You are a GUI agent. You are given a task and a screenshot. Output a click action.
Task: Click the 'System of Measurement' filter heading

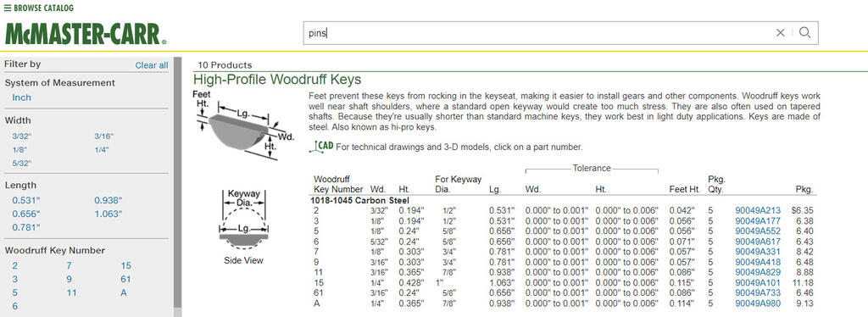point(60,83)
